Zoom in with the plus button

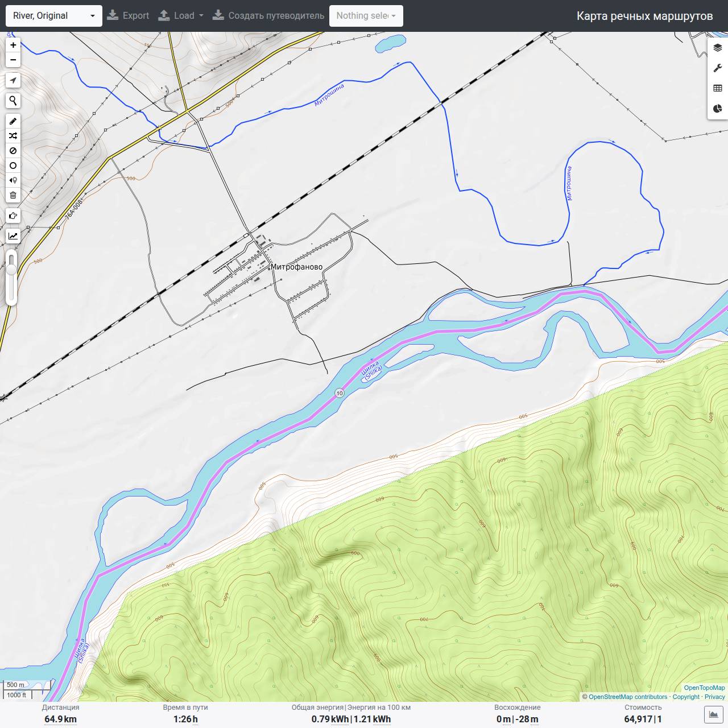(13, 45)
